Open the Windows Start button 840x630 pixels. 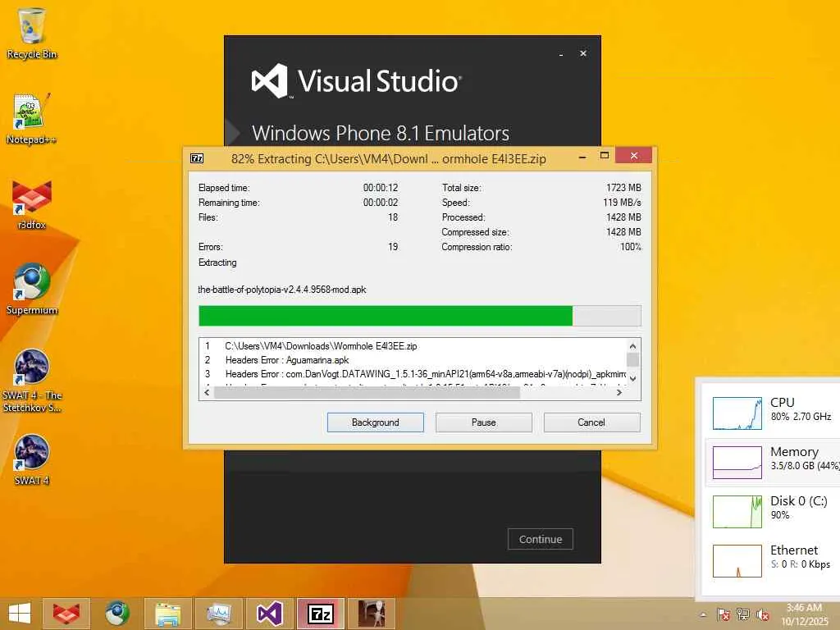20,614
